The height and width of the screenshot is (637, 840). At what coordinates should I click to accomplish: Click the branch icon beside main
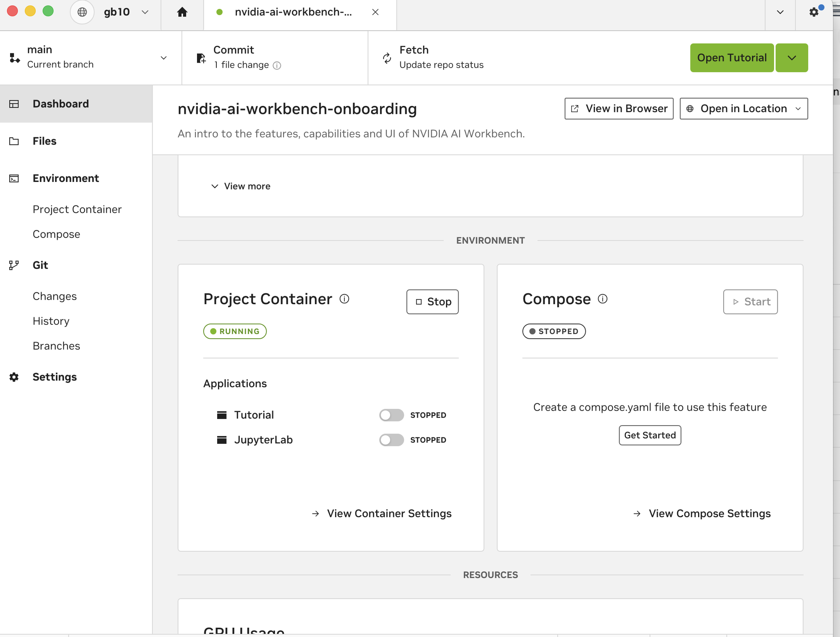[15, 58]
